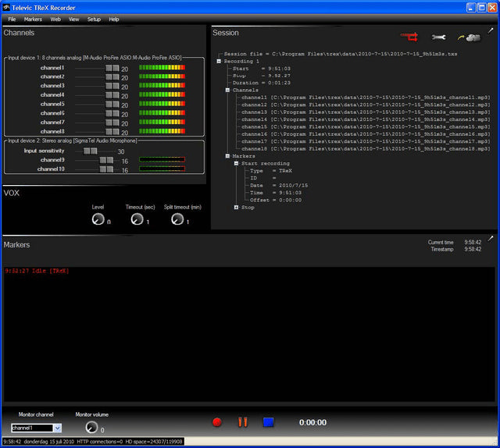Click the VOX Level knob
The image size is (500, 448).
(97, 220)
